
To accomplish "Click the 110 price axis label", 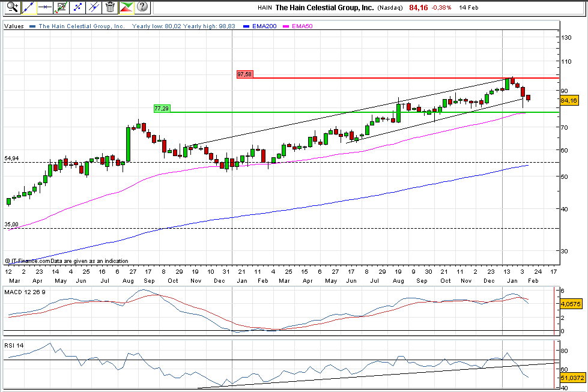I will [x=566, y=61].
